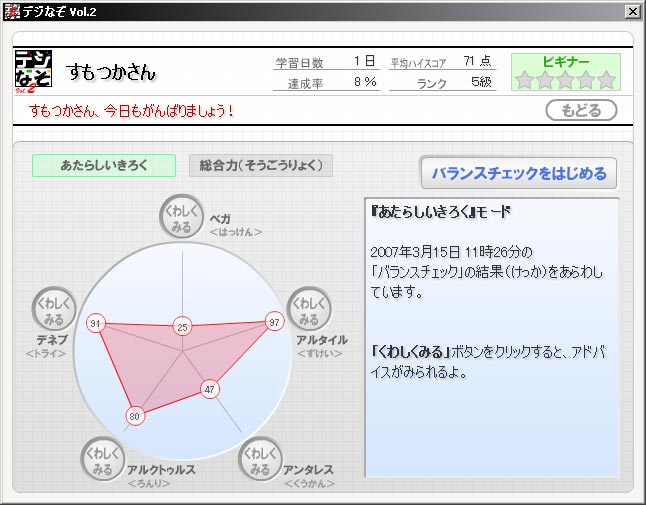Open くわしくみる details for デネブ
The height and width of the screenshot is (505, 646).
pos(55,310)
